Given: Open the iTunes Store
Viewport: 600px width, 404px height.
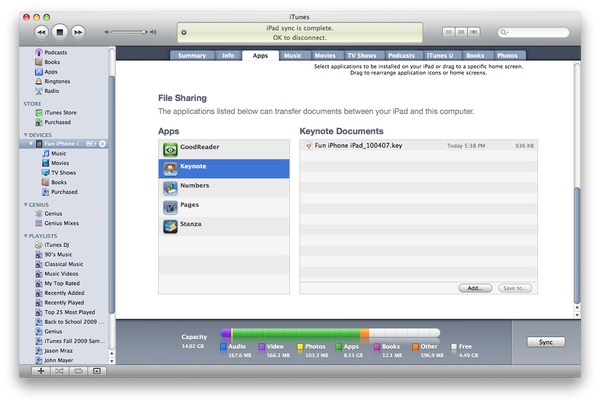Looking at the screenshot, I should (x=60, y=112).
